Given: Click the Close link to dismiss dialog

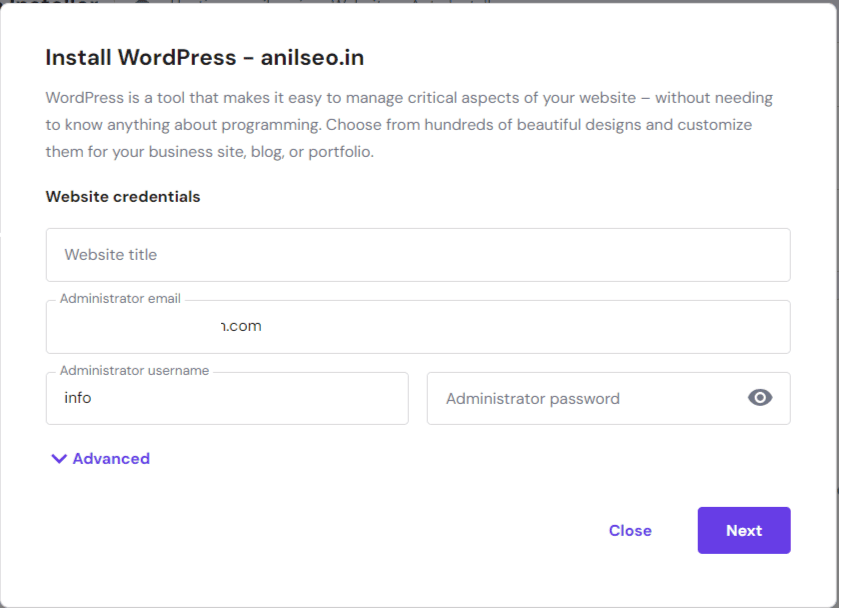Looking at the screenshot, I should point(630,530).
